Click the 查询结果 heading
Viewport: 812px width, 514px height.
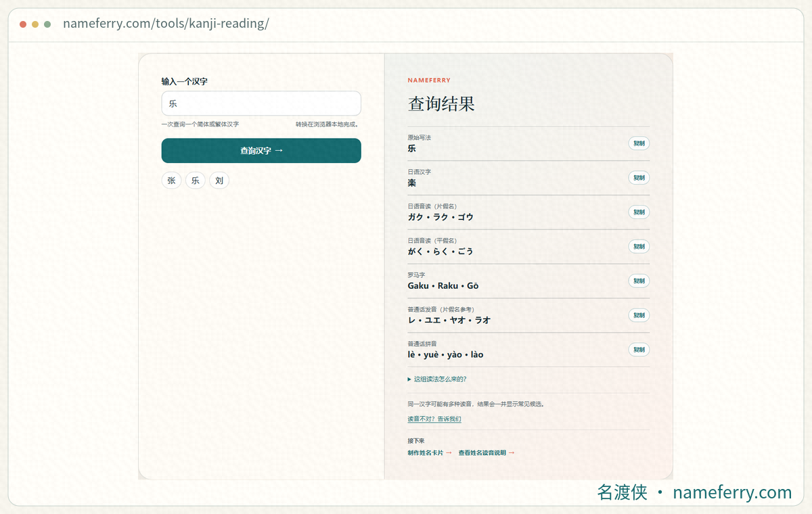tap(441, 104)
